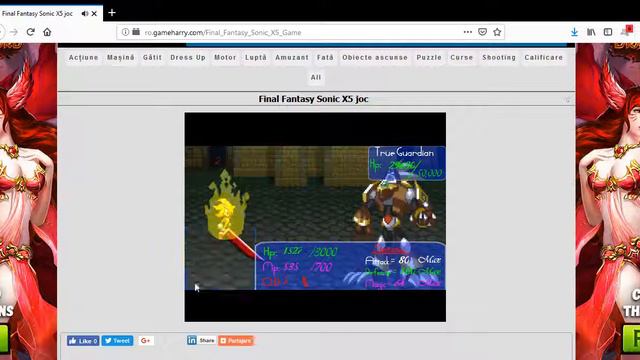Reload the page with the refresh icon

pyautogui.click(x=30, y=32)
